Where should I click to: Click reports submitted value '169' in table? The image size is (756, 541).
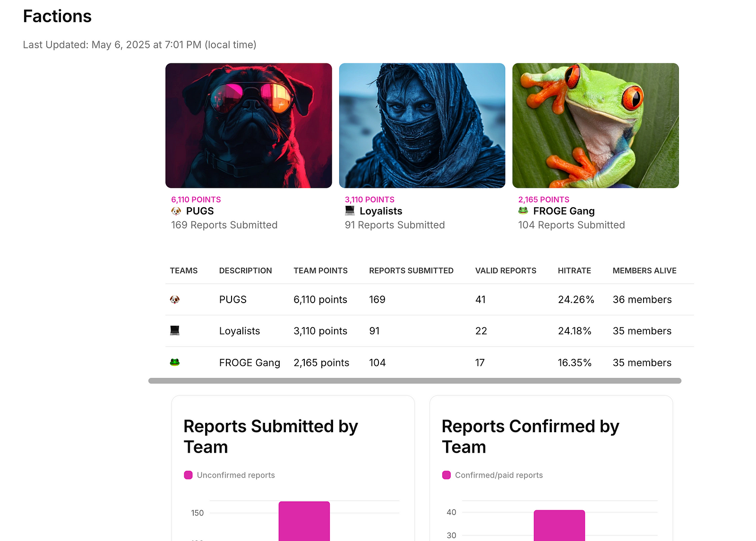(377, 299)
